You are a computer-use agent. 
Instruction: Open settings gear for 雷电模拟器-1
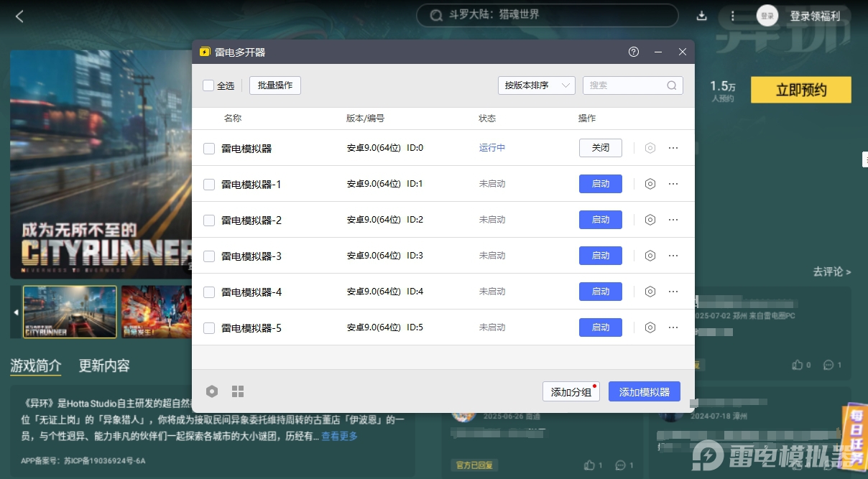click(650, 184)
